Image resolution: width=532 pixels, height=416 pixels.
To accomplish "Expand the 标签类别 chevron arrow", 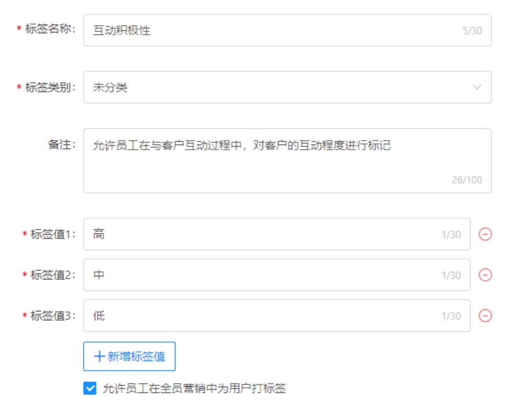I will (x=477, y=87).
